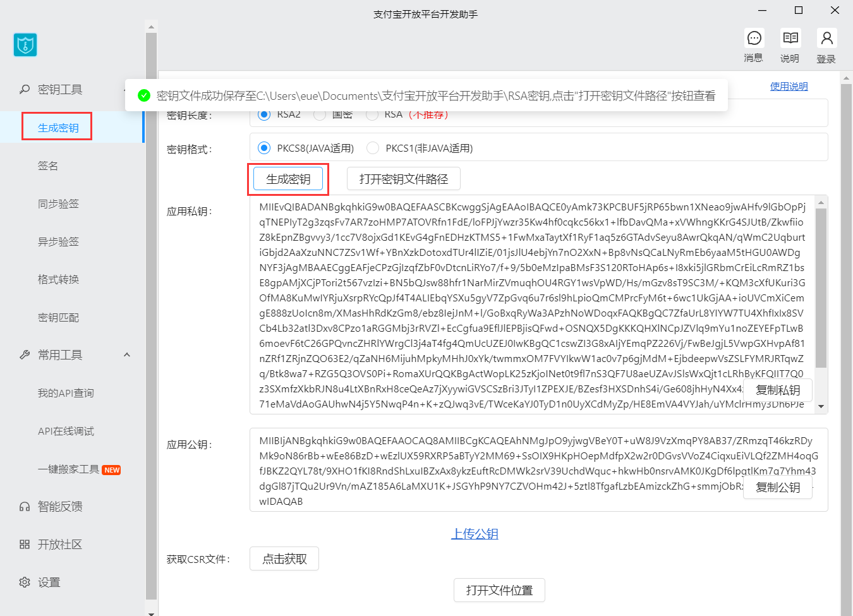Click the 应用公钥 label text
Image resolution: width=853 pixels, height=616 pixels.
[189, 444]
